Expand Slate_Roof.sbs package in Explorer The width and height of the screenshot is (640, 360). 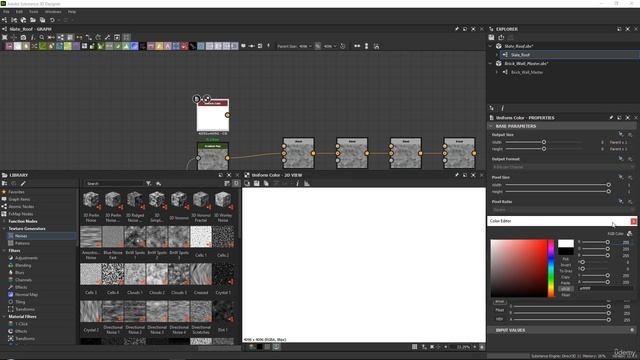point(491,46)
